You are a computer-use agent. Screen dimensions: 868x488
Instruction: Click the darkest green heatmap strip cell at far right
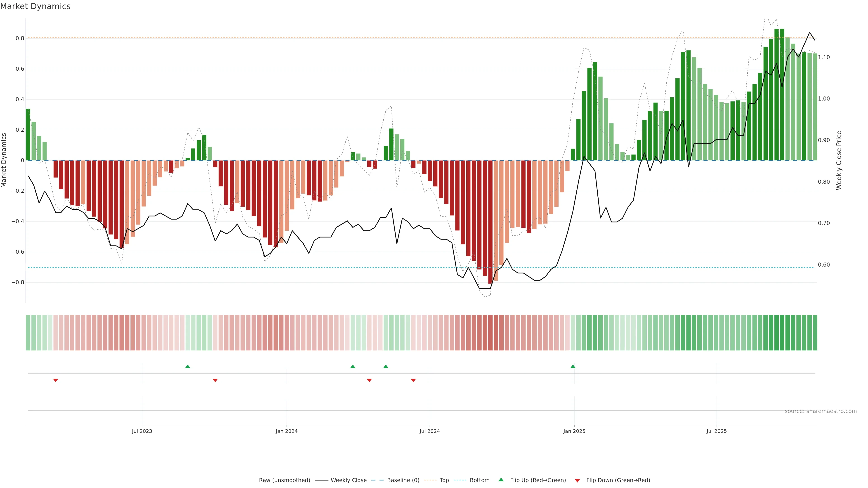[x=782, y=333]
